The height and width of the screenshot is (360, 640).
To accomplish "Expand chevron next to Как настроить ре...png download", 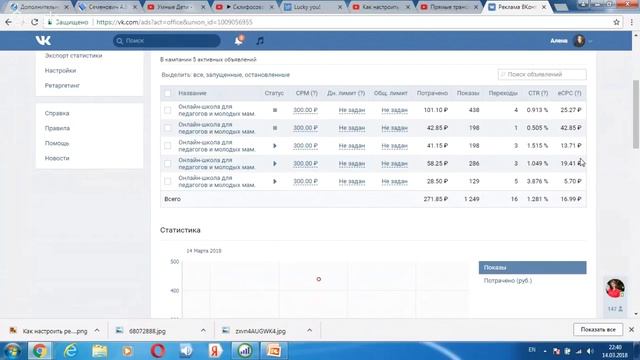I will 97,331.
